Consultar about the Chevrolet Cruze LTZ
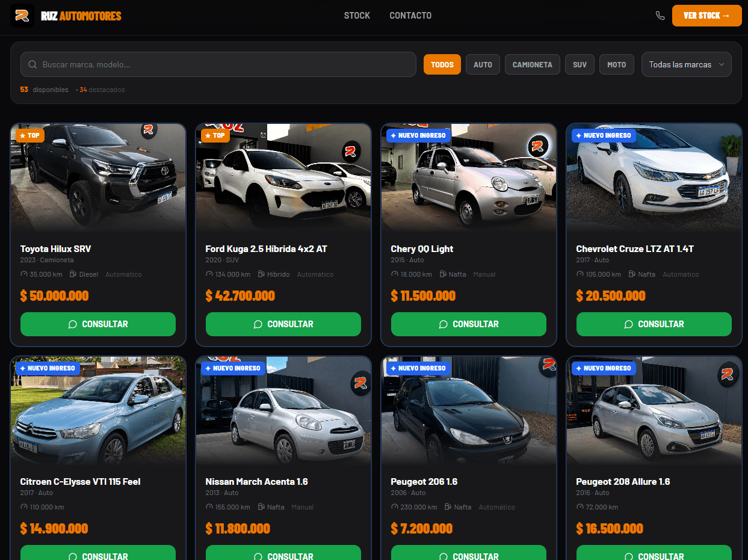Viewport: 748px width, 560px height. click(x=654, y=324)
